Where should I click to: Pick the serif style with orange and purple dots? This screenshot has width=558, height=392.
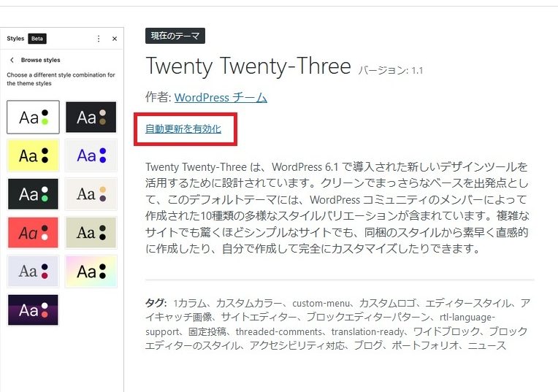click(x=91, y=194)
